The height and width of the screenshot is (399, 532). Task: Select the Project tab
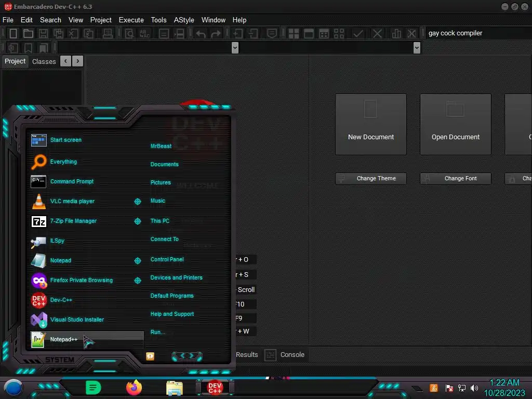15,61
